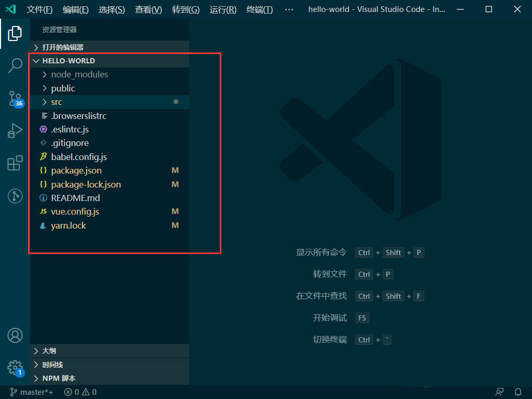This screenshot has height=399, width=532.
Task: Click the Extensions icon in the activity bar
Action: [15, 163]
